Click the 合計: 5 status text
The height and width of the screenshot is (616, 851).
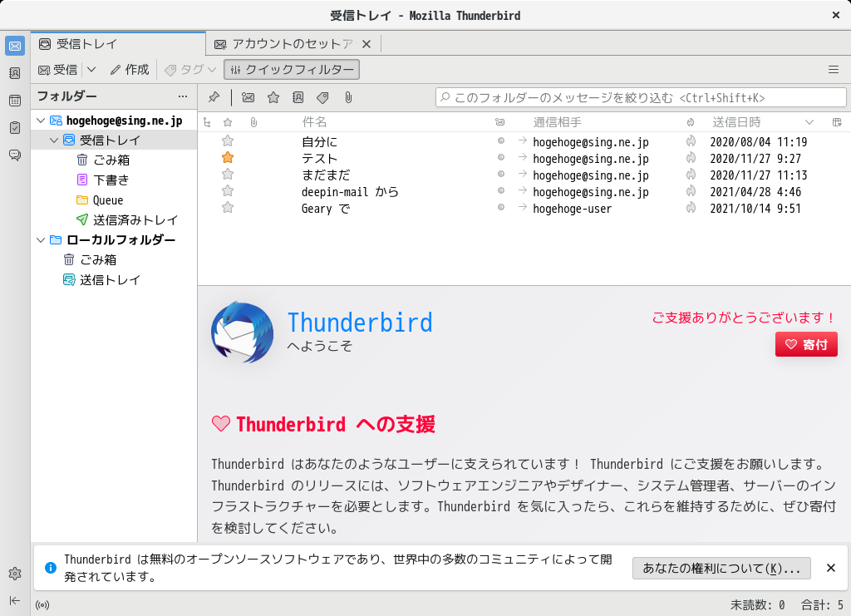pyautogui.click(x=822, y=604)
